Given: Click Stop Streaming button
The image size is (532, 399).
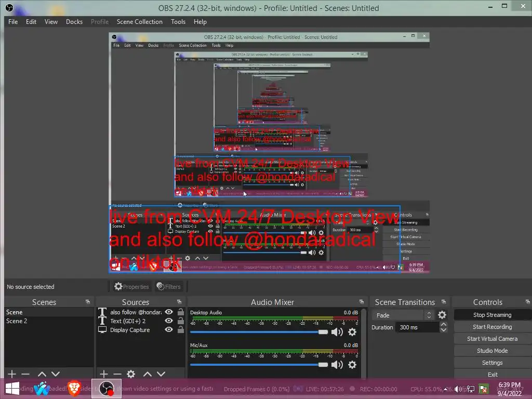Looking at the screenshot, I should [493, 315].
